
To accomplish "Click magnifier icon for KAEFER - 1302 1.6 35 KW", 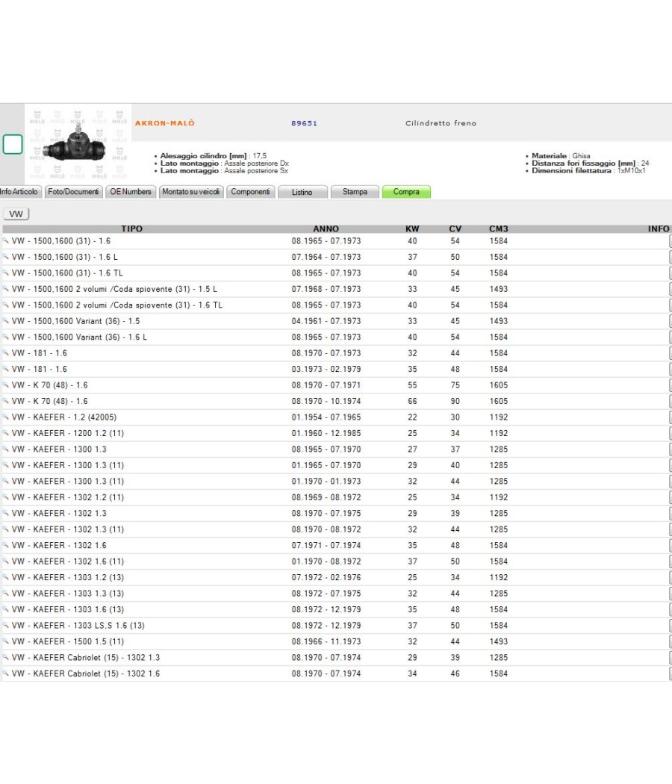I will pyautogui.click(x=6, y=545).
